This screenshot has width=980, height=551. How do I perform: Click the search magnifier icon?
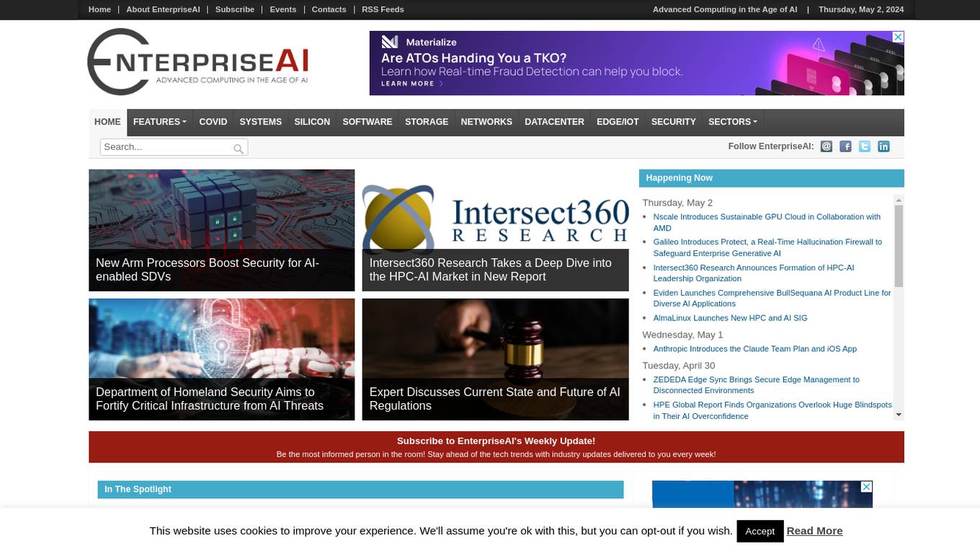(x=239, y=149)
